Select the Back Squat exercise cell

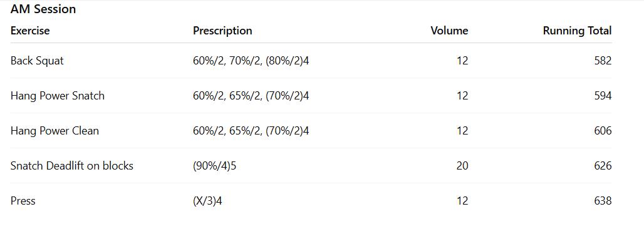click(37, 61)
